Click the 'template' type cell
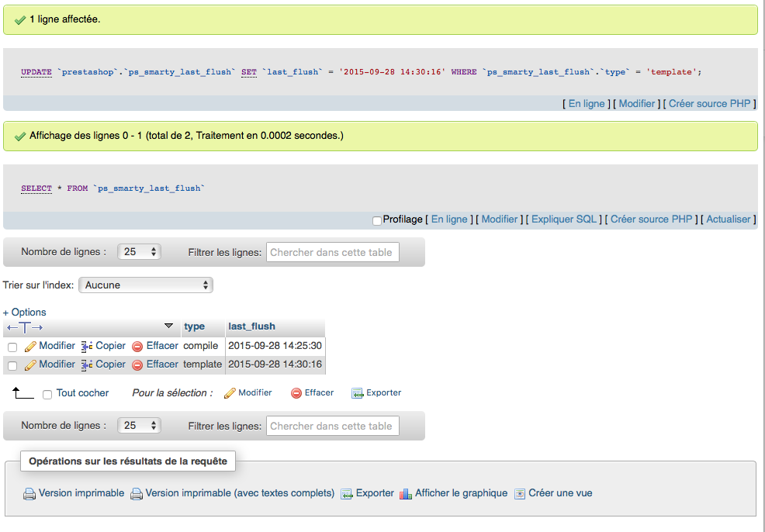 click(202, 364)
